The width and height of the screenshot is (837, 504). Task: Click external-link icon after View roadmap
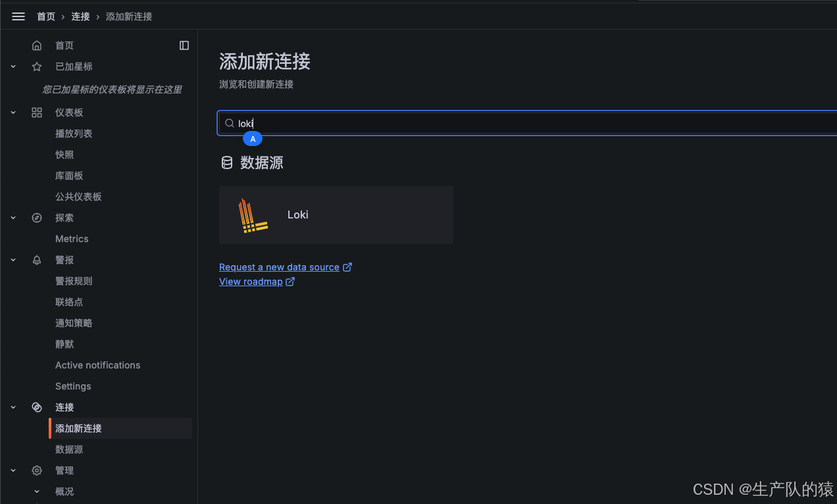[x=290, y=282]
